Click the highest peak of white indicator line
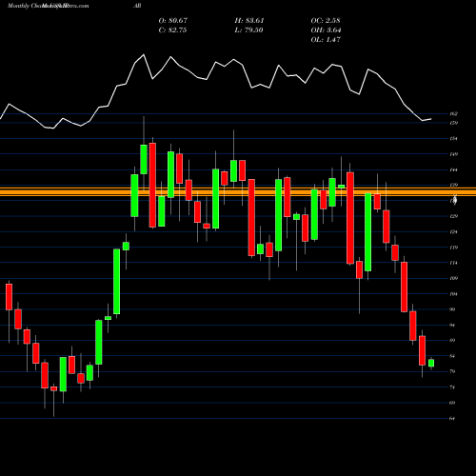Image resolution: width=476 pixels, height=476 pixels. click(x=144, y=55)
